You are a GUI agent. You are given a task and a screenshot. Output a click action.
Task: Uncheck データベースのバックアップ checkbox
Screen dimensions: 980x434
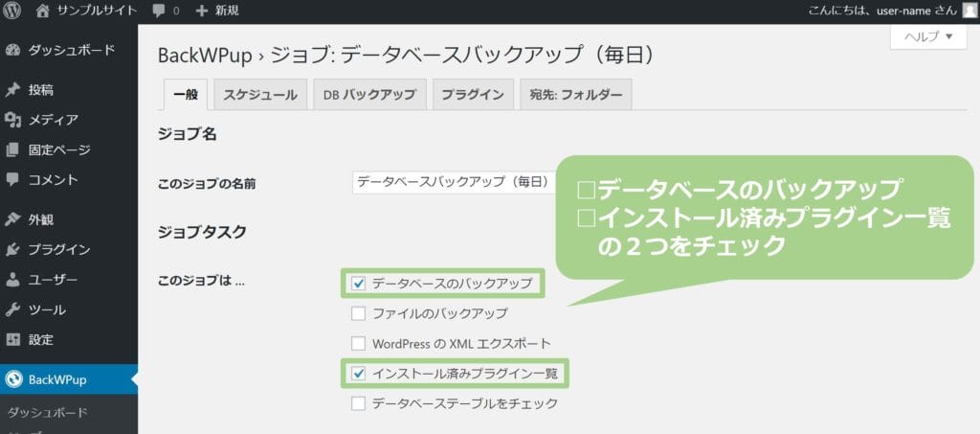[359, 284]
